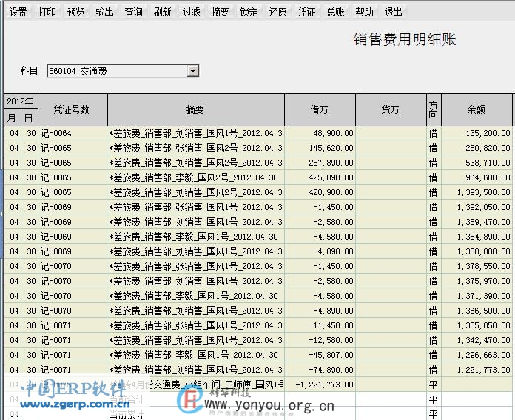Select the balance cell 1,393,500.00
The width and height of the screenshot is (515, 420).
[x=477, y=192]
